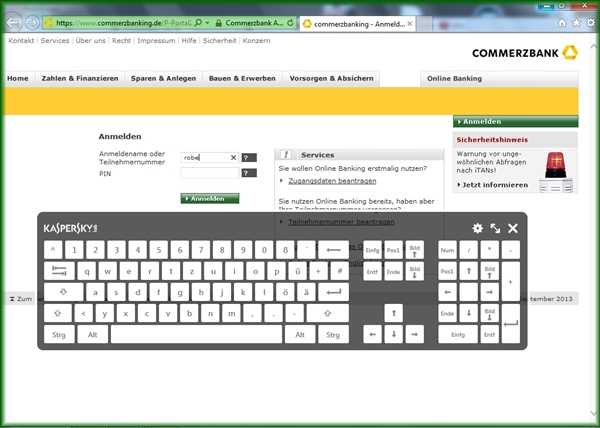Click the down arrow key in arrow cluster
This screenshot has width=600, height=428.
tap(393, 335)
